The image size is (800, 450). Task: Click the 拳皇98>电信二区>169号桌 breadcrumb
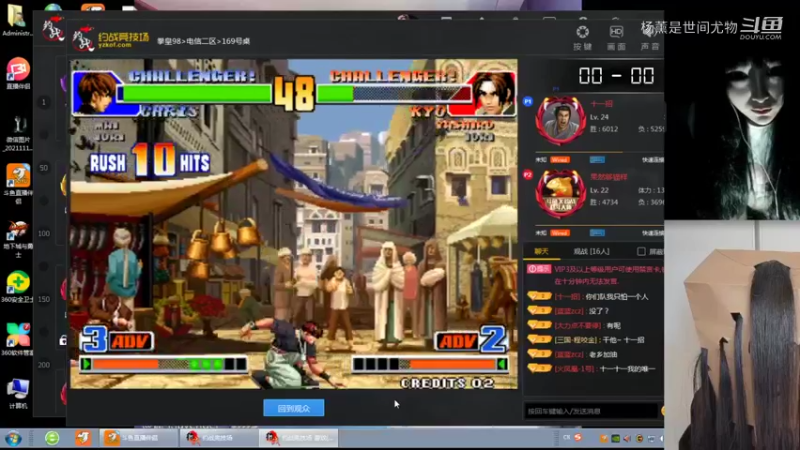(x=204, y=41)
